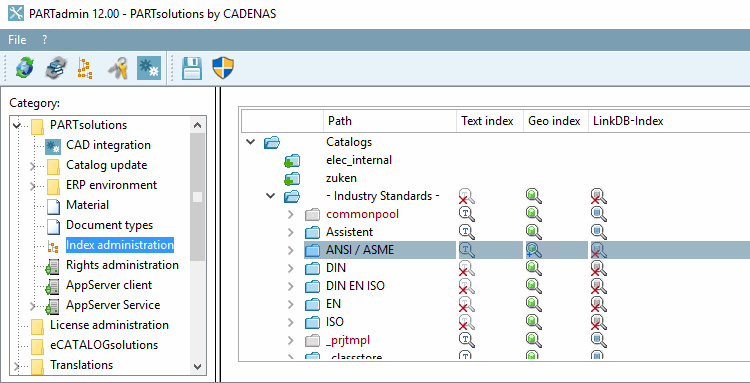Select Translations category
The width and height of the screenshot is (750, 383).
coord(81,365)
